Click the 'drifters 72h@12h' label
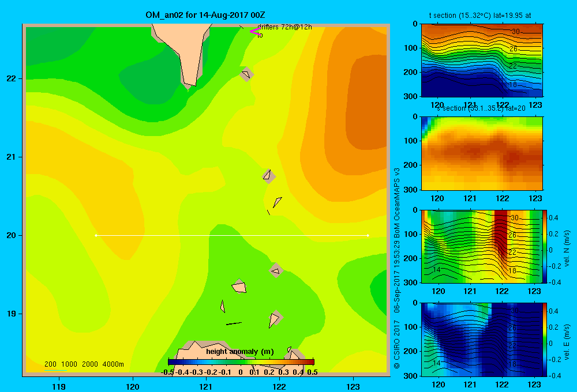Viewport: 577px width, 392px height. [284, 27]
